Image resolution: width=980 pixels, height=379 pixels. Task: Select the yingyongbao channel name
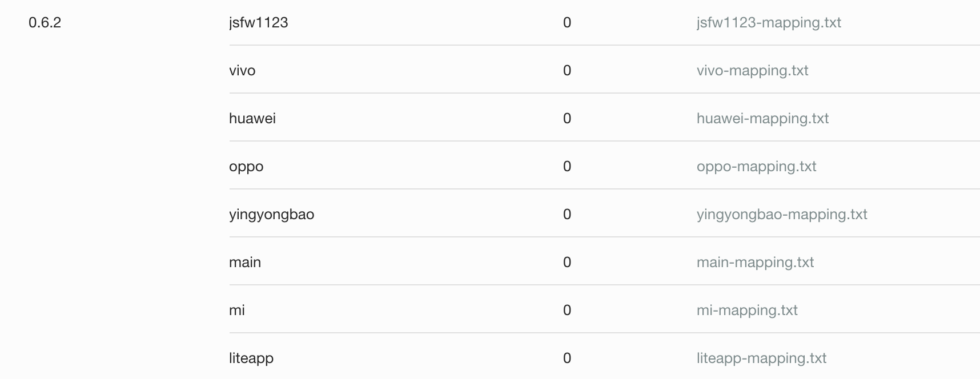point(272,215)
